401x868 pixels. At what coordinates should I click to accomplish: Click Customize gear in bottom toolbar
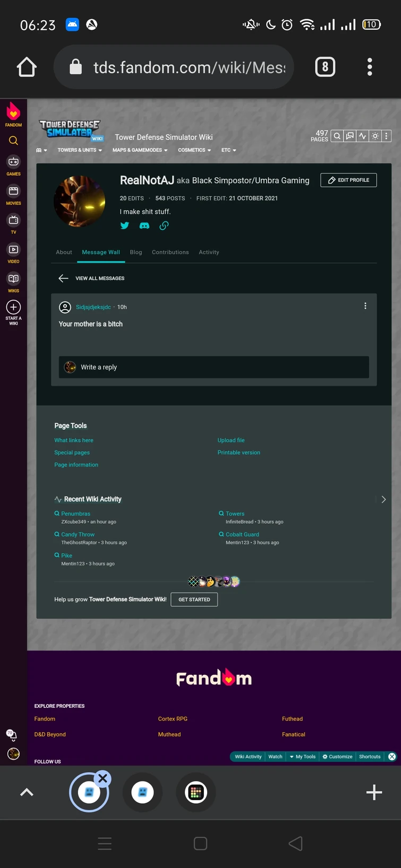pyautogui.click(x=337, y=757)
